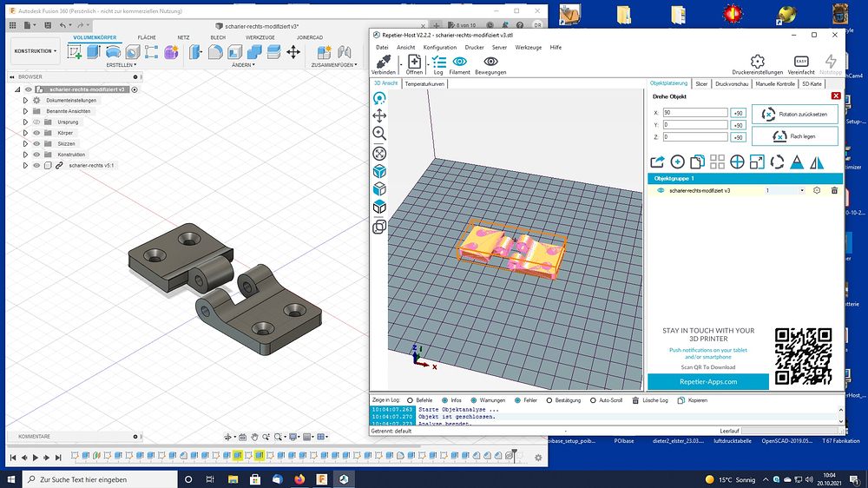This screenshot has height=488, width=868.
Task: Switch to the FLÄCHE ribbon tab
Action: tap(147, 37)
